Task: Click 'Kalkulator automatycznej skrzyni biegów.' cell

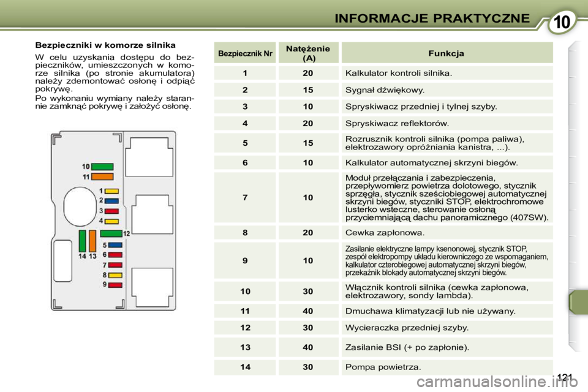Action: [x=447, y=162]
